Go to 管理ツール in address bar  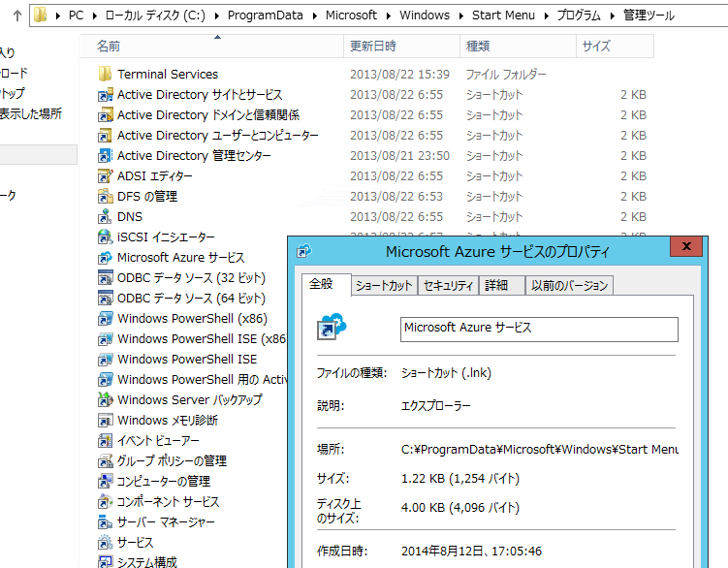pyautogui.click(x=649, y=16)
